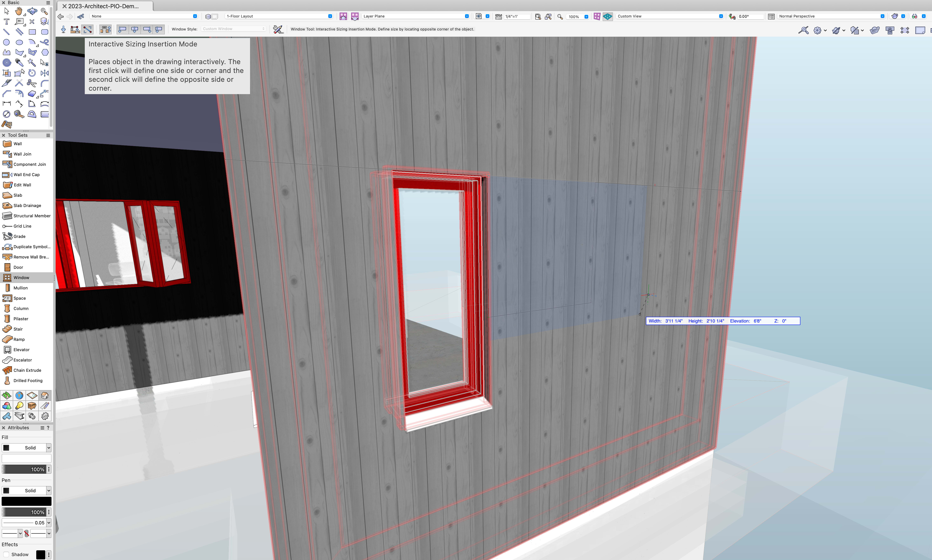Open the Tool Sets panel menu
The width and height of the screenshot is (932, 560).
pos(48,135)
